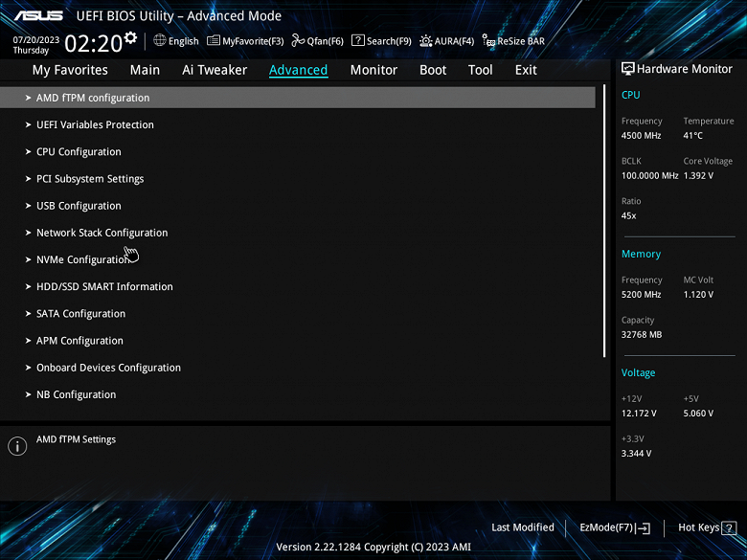747x560 pixels.
Task: Open the Ai Tweaker tab
Action: pos(215,70)
